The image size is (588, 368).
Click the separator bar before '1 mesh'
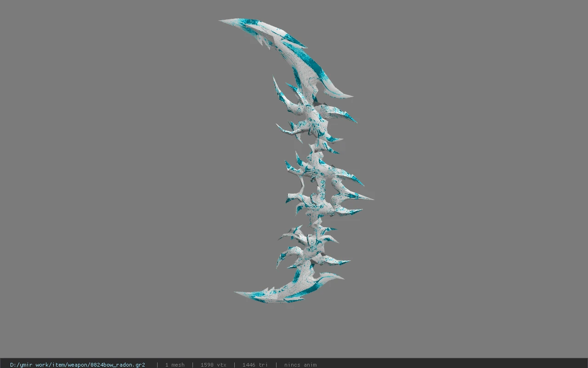pyautogui.click(x=157, y=365)
